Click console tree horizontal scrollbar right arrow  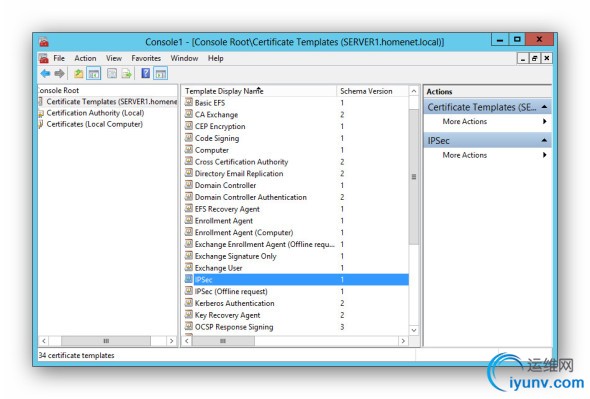click(x=172, y=341)
